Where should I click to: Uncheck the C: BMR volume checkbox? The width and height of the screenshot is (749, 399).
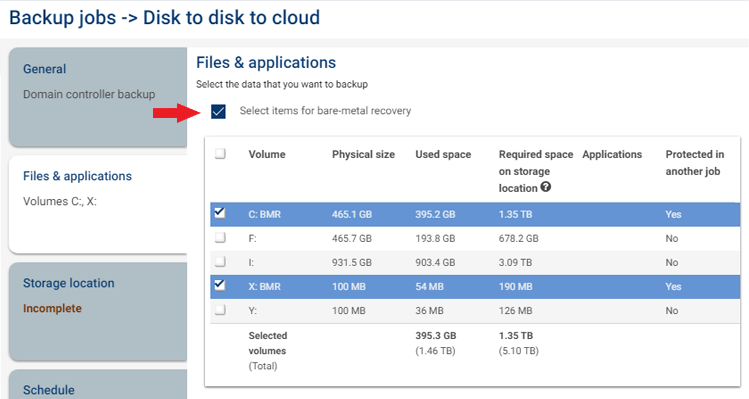coord(220,212)
